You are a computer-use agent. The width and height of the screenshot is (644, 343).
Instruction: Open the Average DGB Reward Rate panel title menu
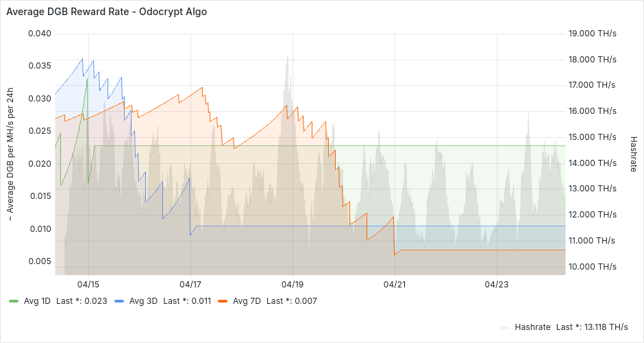(x=106, y=12)
